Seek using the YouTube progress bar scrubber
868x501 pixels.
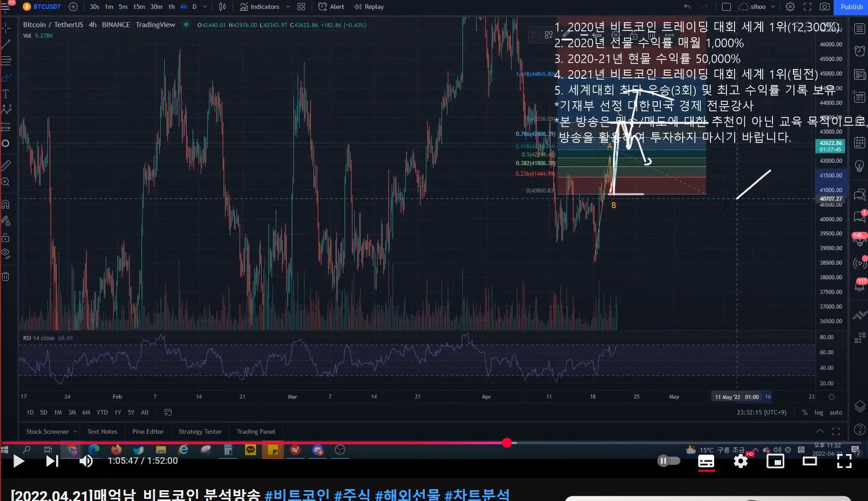(x=506, y=443)
